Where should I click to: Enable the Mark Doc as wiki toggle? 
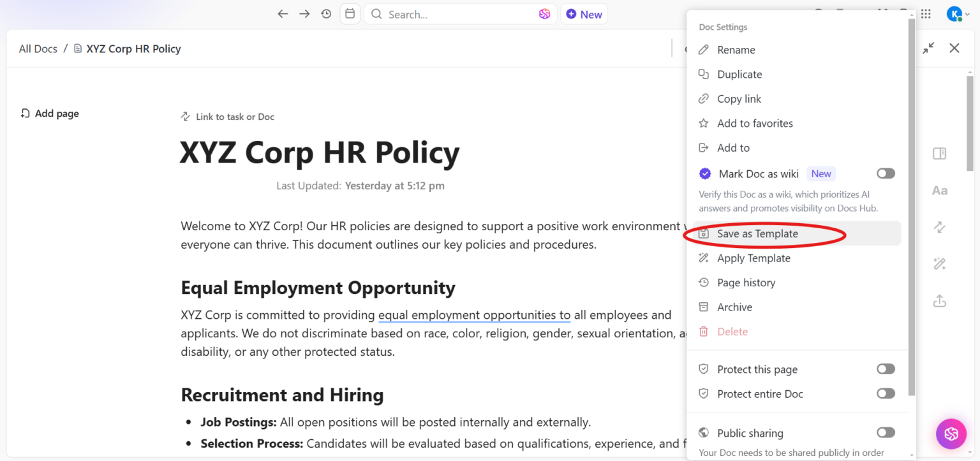coord(886,173)
